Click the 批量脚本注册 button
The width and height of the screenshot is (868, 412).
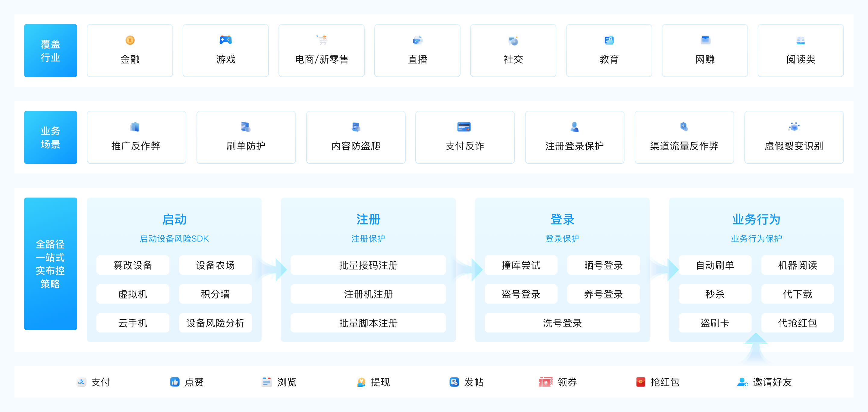click(x=368, y=323)
